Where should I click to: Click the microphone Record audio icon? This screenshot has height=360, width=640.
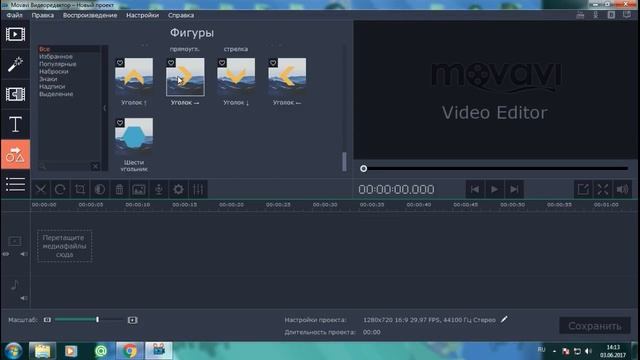158,189
